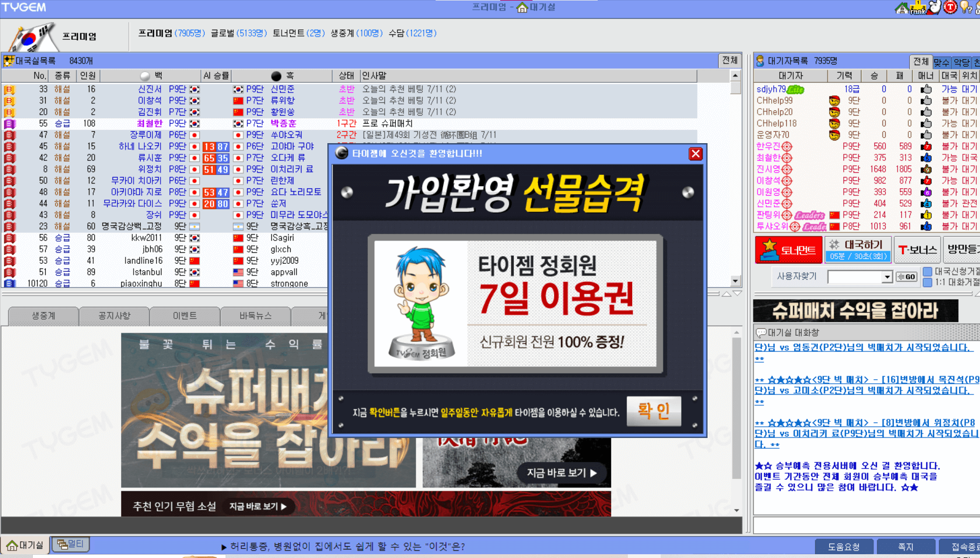Click the TYGEM logo in title bar
The image size is (980, 558).
24,8
